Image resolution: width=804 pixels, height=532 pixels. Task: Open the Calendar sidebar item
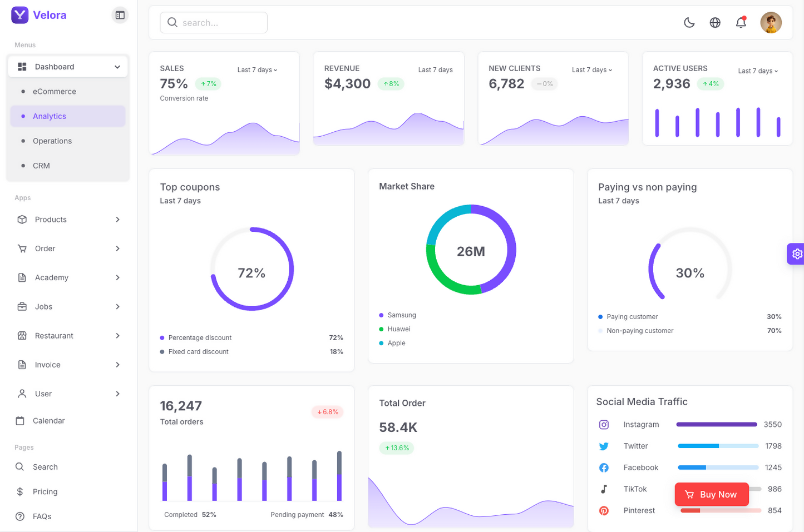tap(48, 421)
